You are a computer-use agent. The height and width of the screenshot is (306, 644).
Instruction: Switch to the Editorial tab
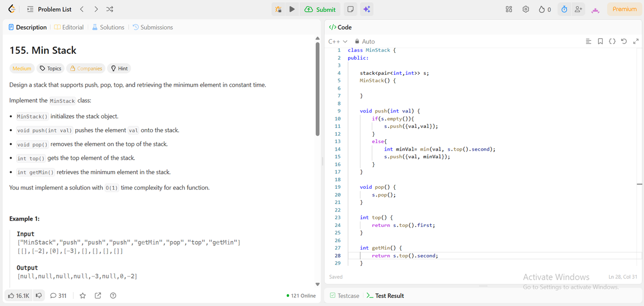point(69,27)
